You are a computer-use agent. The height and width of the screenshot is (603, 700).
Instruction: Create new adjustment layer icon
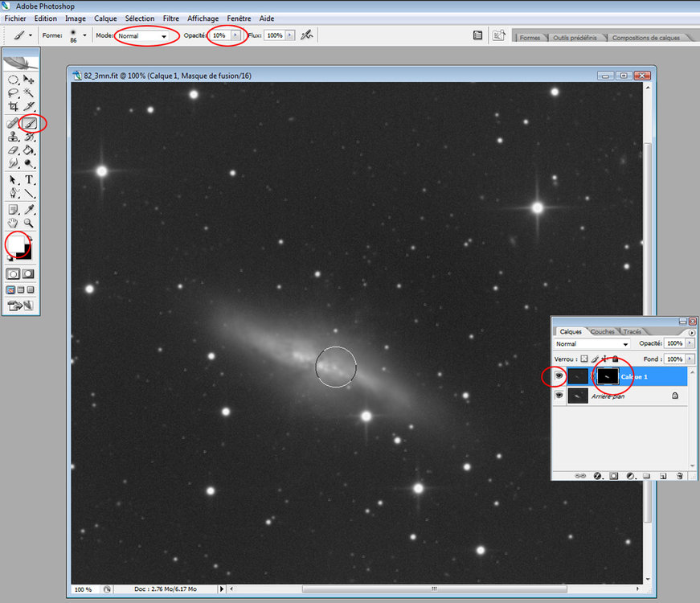pyautogui.click(x=630, y=476)
